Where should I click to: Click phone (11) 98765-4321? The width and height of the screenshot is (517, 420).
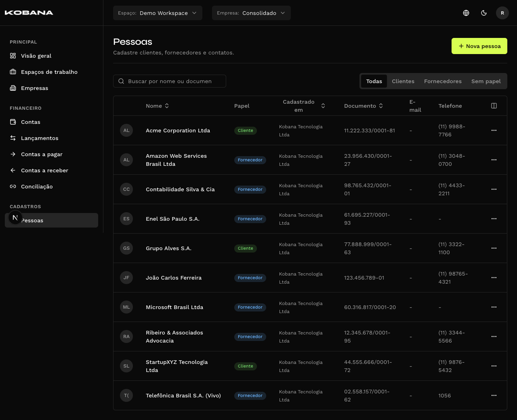tap(453, 278)
